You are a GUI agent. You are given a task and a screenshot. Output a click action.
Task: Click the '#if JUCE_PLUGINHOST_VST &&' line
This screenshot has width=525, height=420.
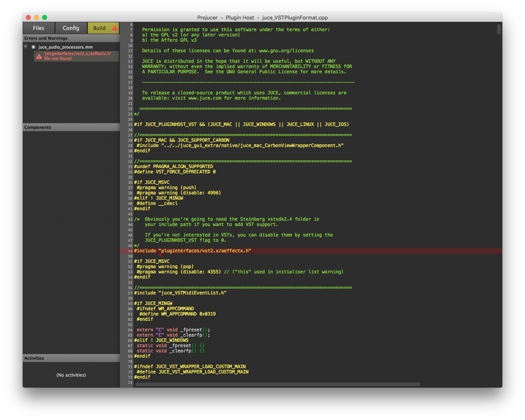241,124
